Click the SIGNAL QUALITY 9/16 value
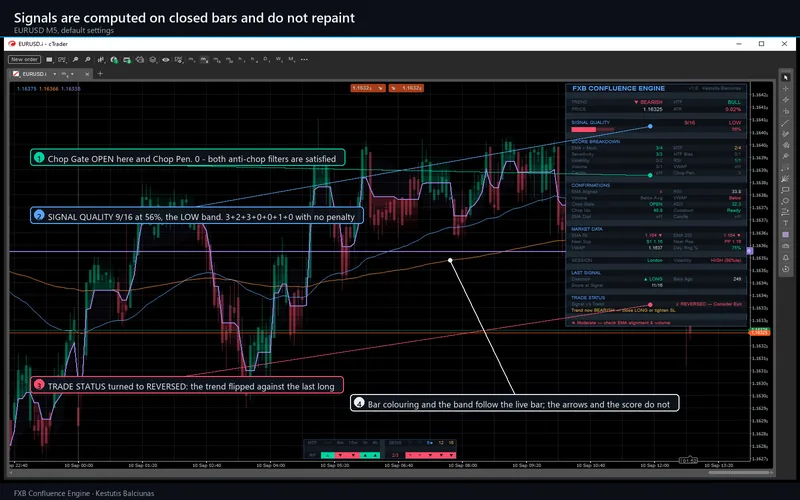 pos(690,123)
